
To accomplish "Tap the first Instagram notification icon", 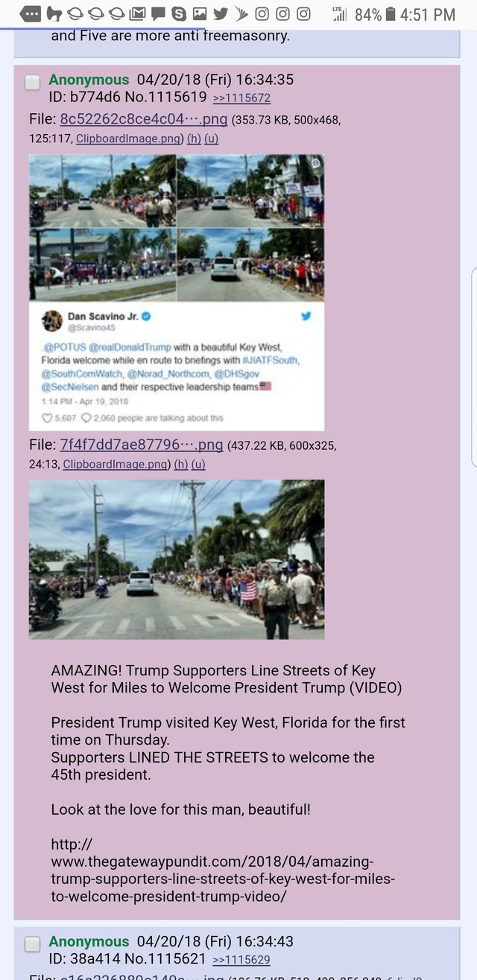I will (x=262, y=13).
